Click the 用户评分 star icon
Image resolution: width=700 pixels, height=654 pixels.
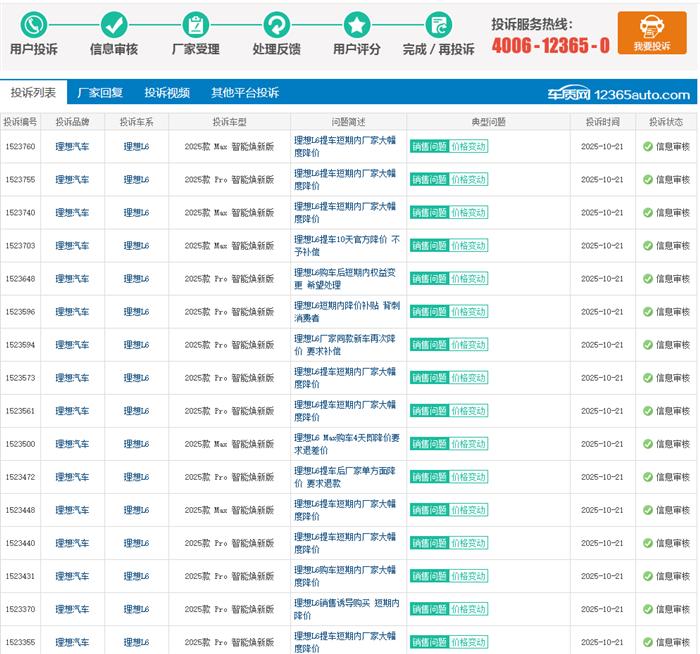coord(357,25)
